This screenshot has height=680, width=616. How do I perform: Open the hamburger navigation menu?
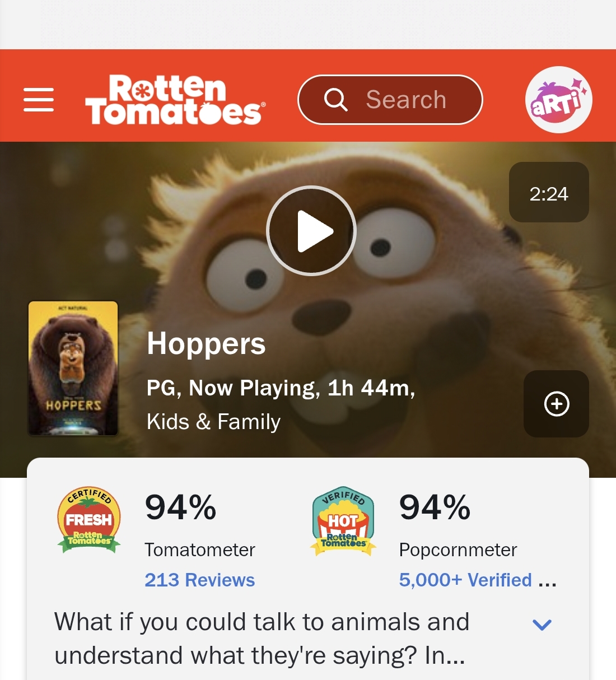[39, 100]
